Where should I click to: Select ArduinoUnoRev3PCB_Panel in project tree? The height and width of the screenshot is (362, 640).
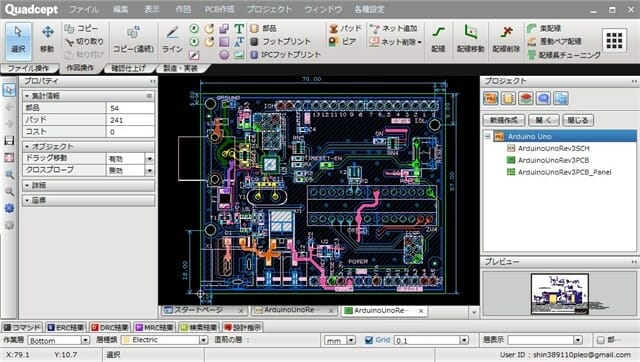(x=565, y=172)
